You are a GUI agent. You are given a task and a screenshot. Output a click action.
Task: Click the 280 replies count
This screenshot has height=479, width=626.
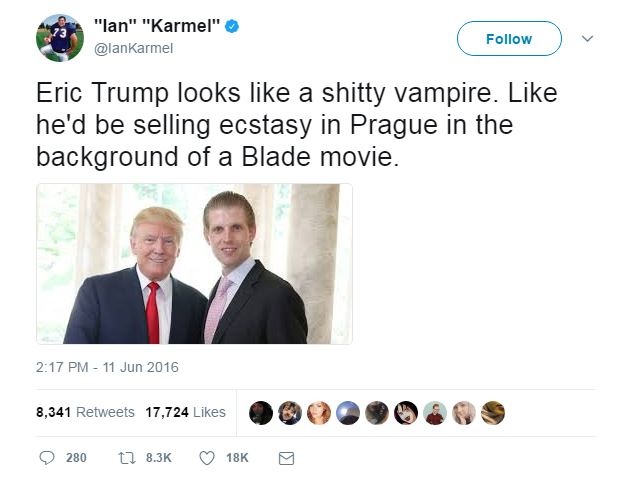click(76, 458)
